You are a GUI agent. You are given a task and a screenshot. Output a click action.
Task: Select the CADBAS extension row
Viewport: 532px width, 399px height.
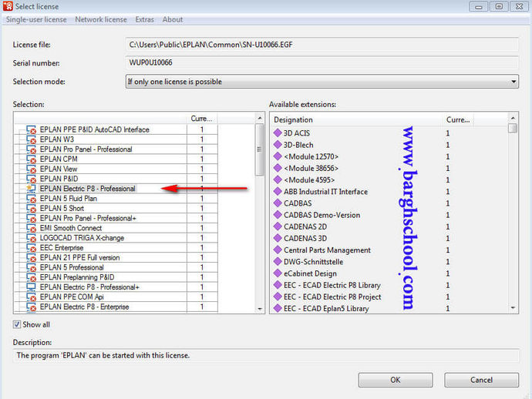390,203
